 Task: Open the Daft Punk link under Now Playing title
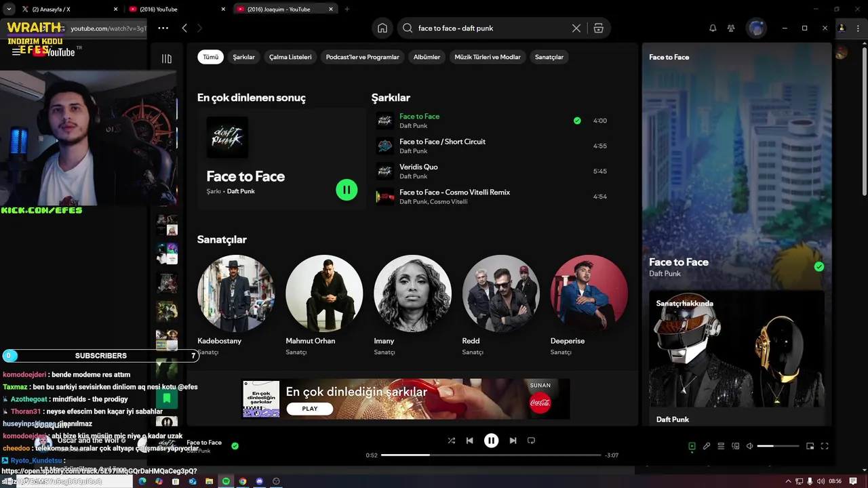point(665,274)
